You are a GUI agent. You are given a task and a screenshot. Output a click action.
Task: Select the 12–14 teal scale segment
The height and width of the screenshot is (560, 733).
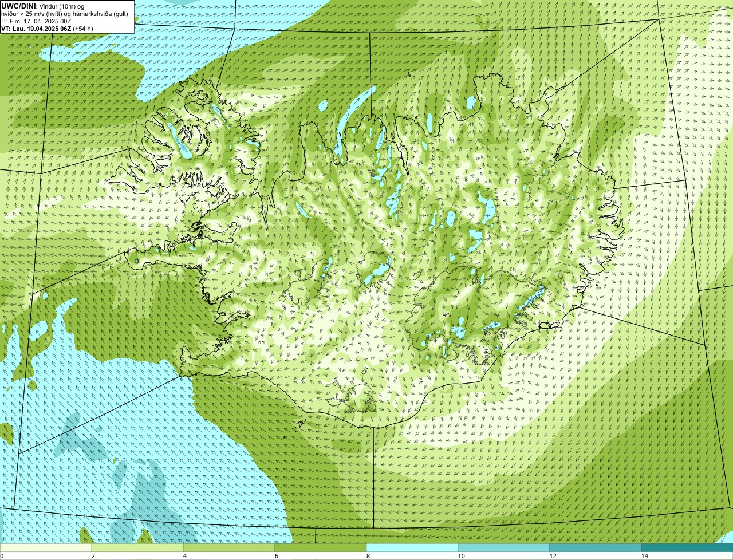coord(596,547)
